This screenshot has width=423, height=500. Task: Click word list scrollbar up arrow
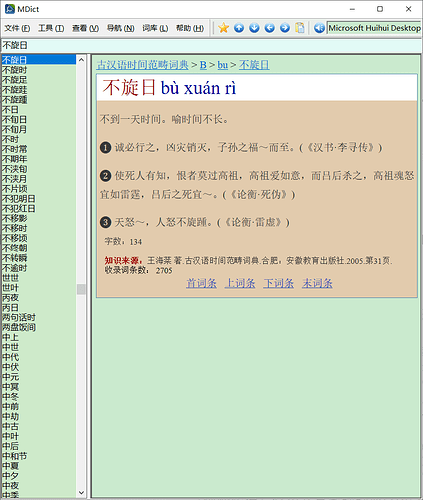coord(81,60)
